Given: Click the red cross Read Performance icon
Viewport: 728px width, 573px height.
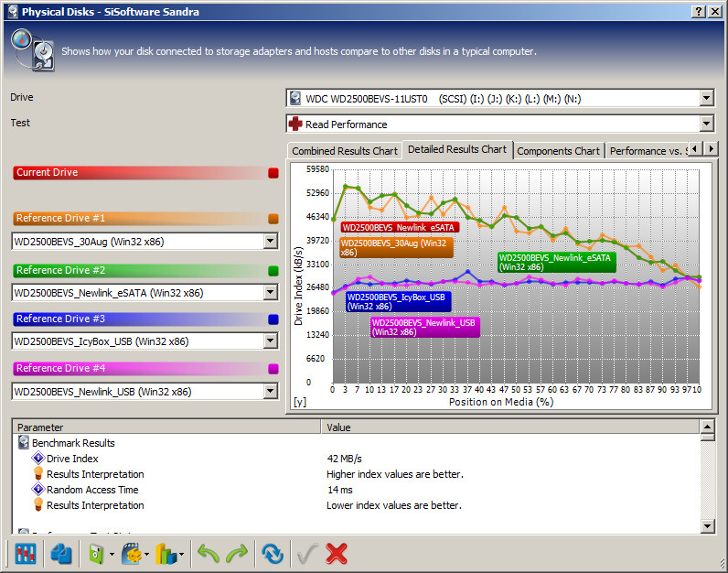Looking at the screenshot, I should pos(295,124).
